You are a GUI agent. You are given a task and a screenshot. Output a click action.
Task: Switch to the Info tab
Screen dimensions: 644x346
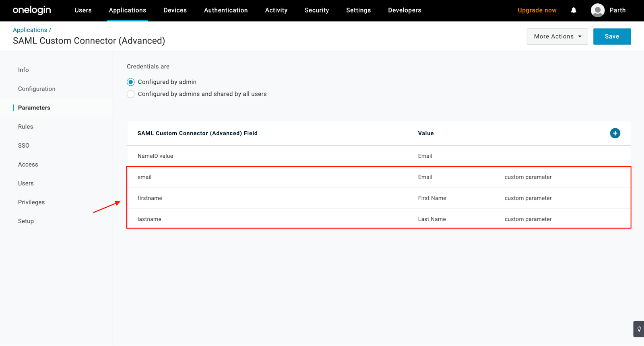pos(23,70)
